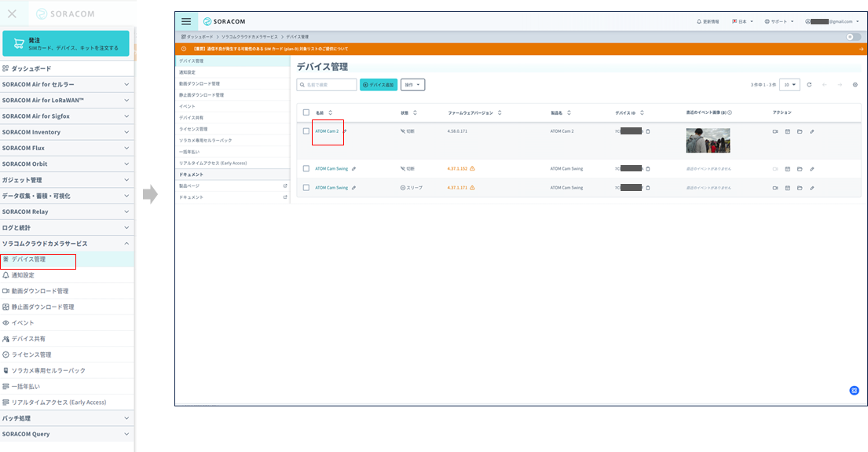868x452 pixels.
Task: Select 通知設定 in expanded navigation menu
Action: [x=67, y=275]
